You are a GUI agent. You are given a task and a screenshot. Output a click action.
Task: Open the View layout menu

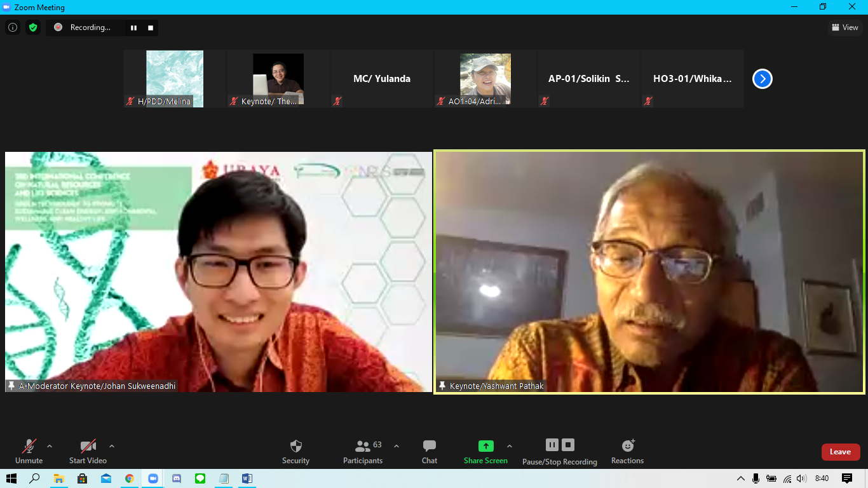(844, 27)
